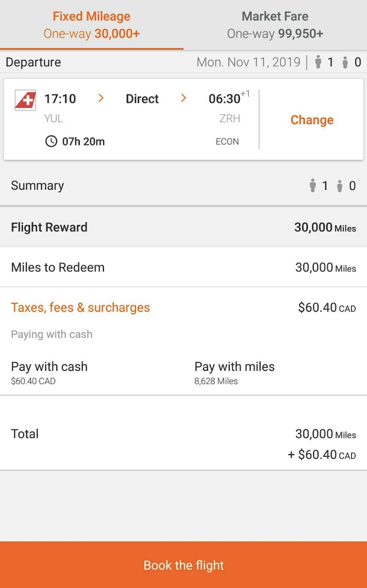Select the Pay with cash option
Image resolution: width=367 pixels, height=588 pixels.
49,372
